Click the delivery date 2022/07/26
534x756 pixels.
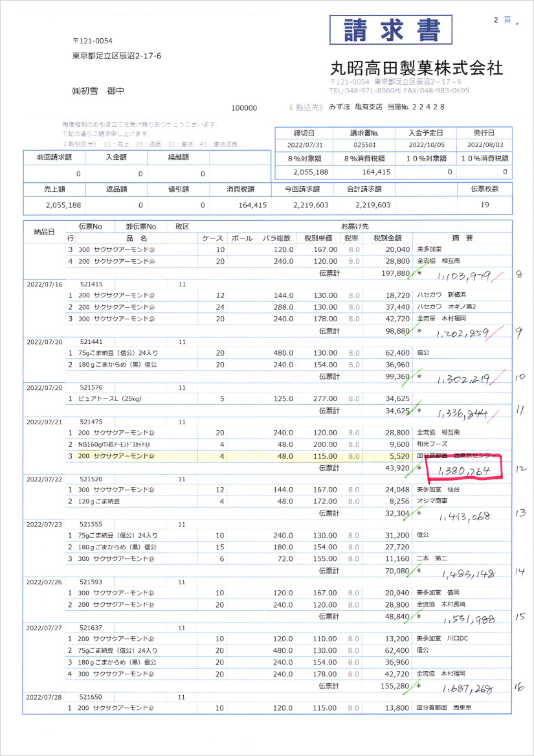(45, 582)
